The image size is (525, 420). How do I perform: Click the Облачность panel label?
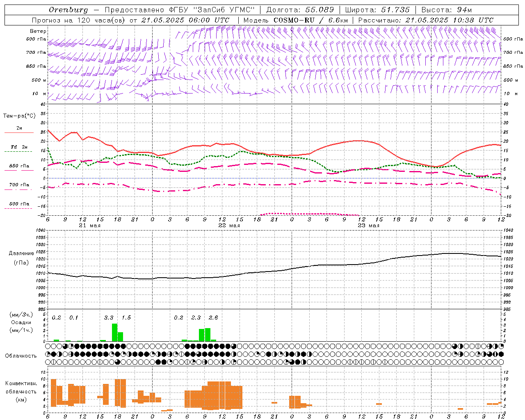tap(21, 356)
